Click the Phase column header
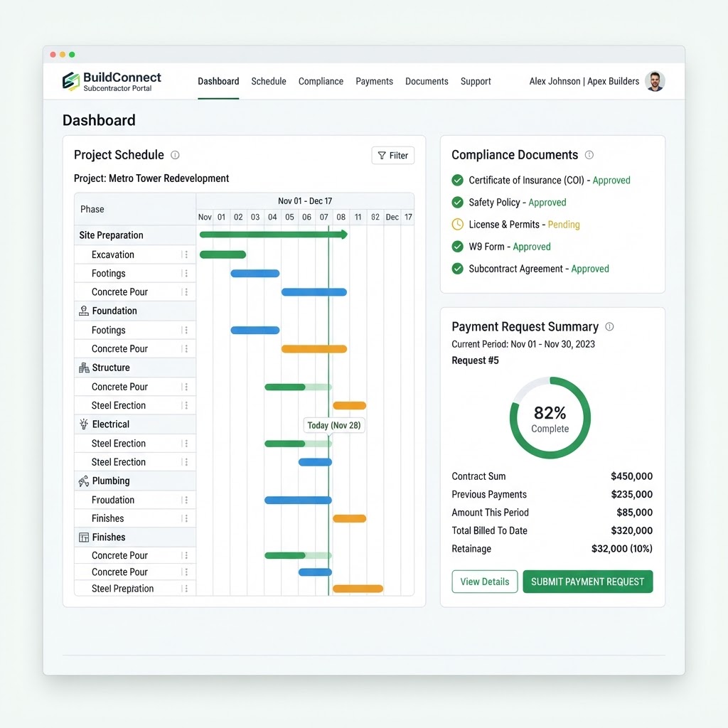Screen dimensions: 728x728 pyautogui.click(x=135, y=210)
